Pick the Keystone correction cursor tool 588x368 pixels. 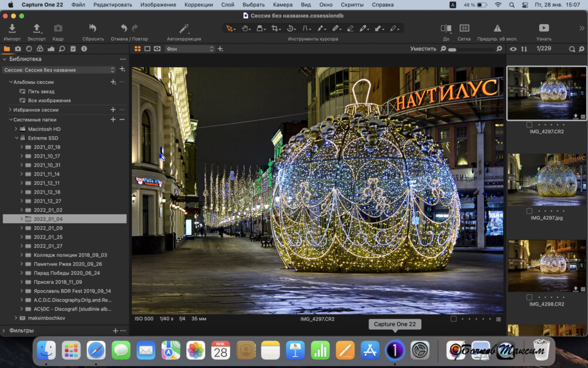pyautogui.click(x=306, y=28)
